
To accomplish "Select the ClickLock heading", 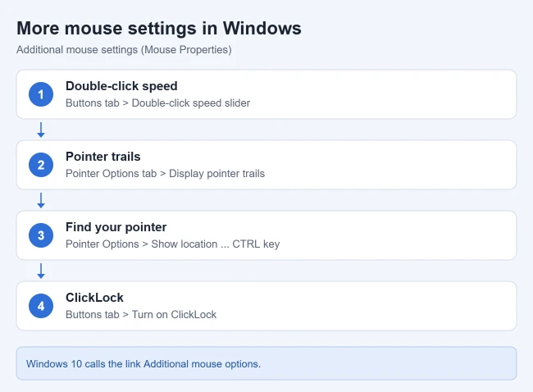I will (x=94, y=298).
